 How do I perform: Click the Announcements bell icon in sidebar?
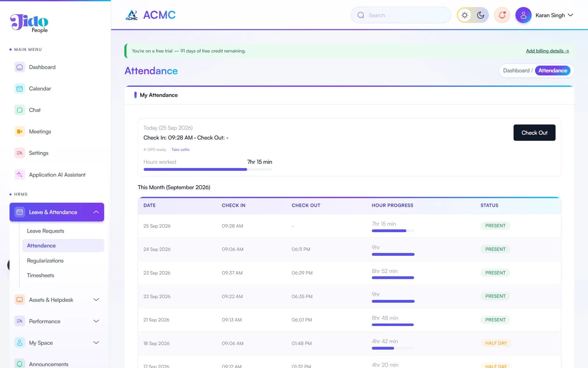coord(19,364)
